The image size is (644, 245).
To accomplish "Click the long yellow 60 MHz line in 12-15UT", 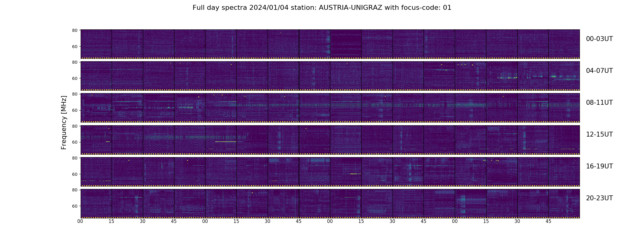I will click(x=226, y=141).
